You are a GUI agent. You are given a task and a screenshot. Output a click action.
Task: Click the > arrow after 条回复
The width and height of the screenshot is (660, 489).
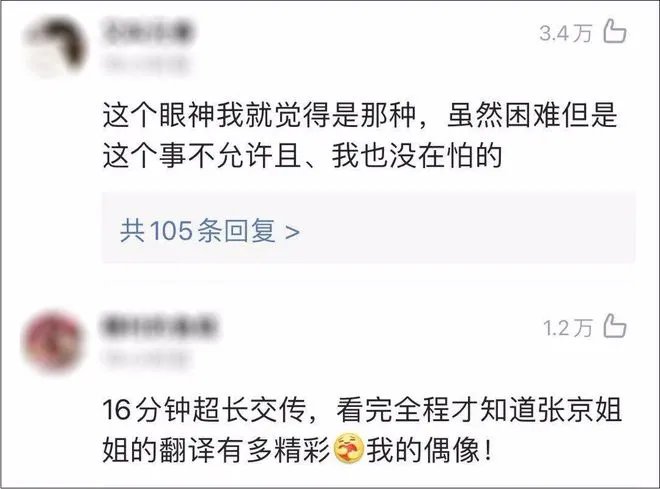pos(292,232)
